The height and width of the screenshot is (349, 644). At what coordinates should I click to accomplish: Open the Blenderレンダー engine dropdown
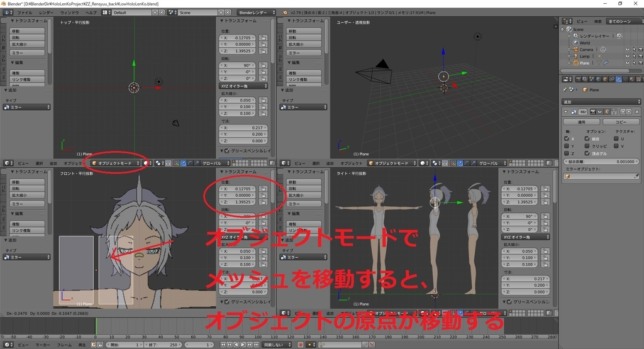tap(257, 13)
